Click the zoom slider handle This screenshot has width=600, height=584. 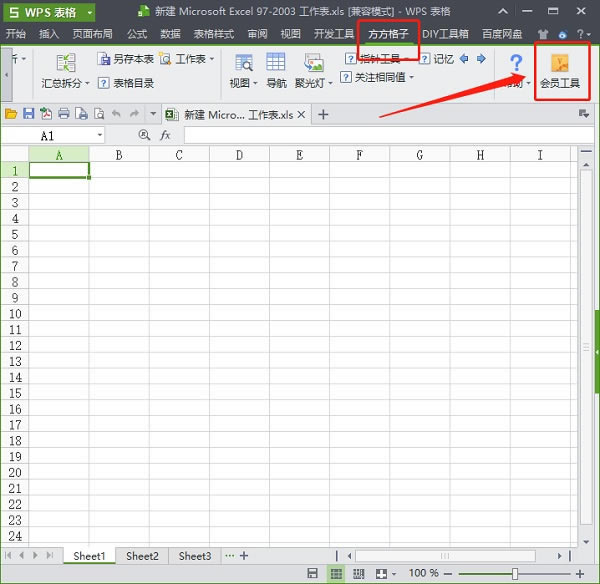[514, 573]
